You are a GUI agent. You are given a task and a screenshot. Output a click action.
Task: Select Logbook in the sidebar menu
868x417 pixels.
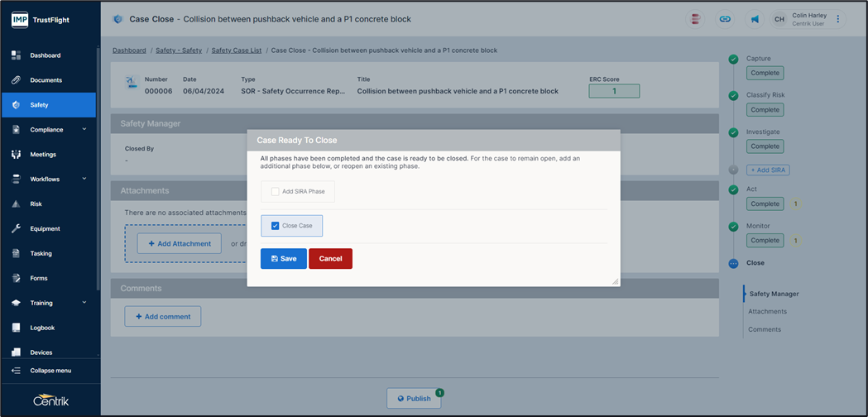click(x=42, y=328)
